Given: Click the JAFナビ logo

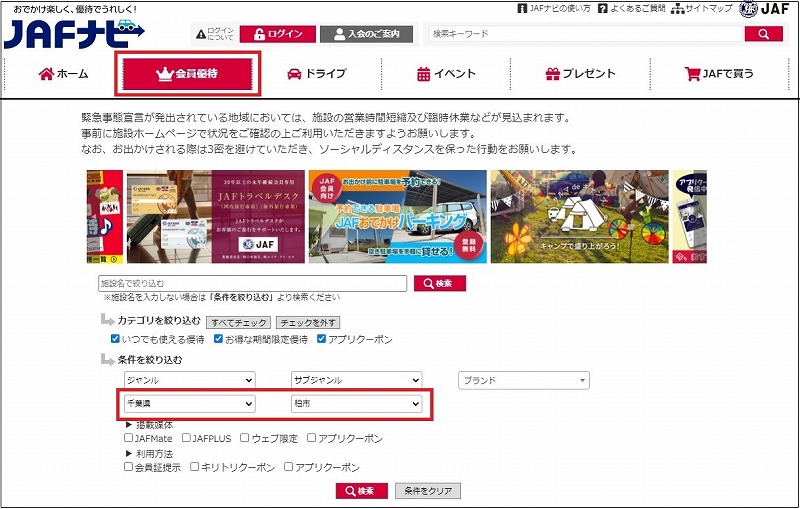Looking at the screenshot, I should pos(74,34).
